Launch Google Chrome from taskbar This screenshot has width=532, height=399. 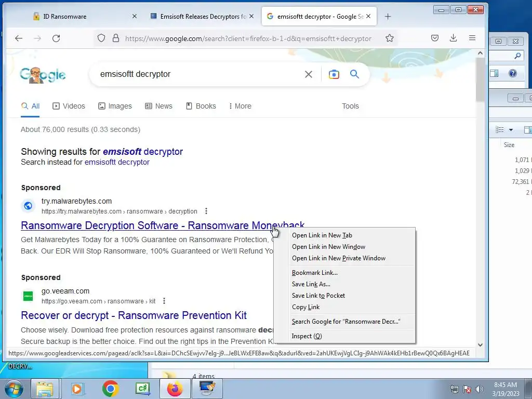click(x=110, y=389)
